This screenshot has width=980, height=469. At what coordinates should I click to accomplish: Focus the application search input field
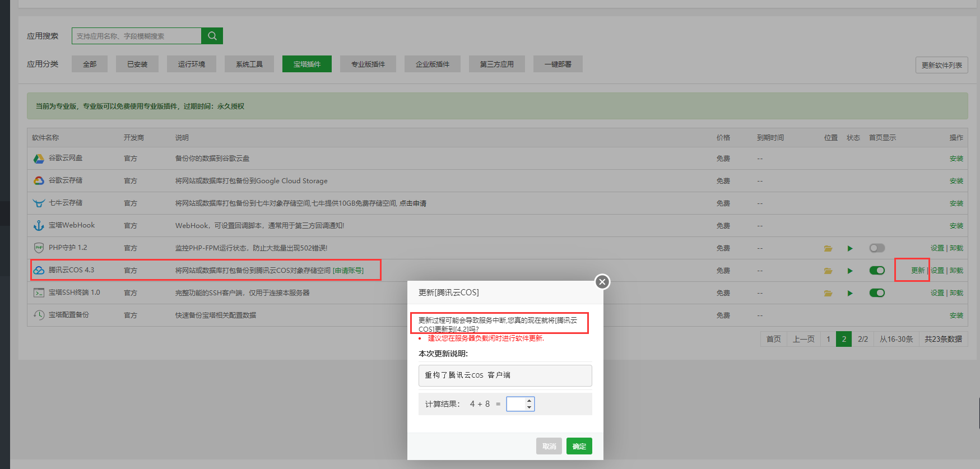pos(137,36)
